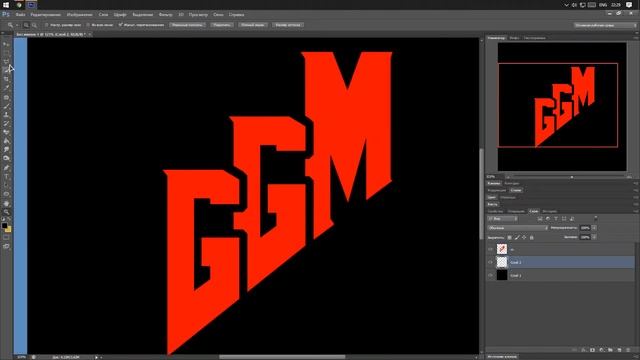Open the Редактирование menu
The height and width of the screenshot is (360, 640).
click(45, 15)
